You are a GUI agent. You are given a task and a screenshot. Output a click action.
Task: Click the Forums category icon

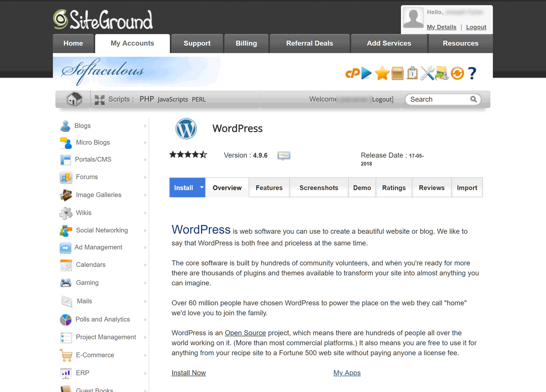pos(66,177)
